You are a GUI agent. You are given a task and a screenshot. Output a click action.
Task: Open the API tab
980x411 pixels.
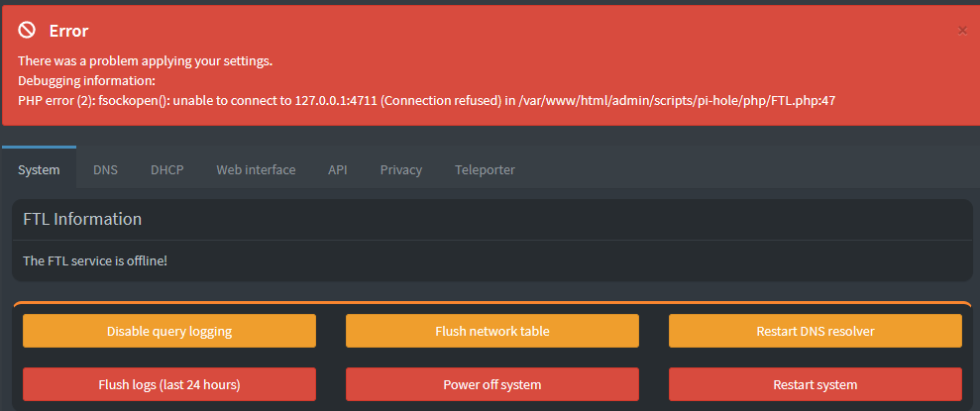[338, 169]
